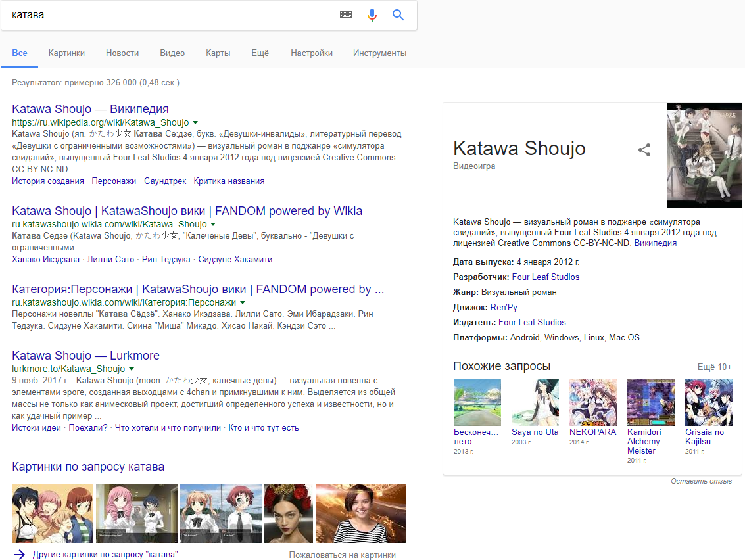Open 'Katawa Shoujo — Википедия' result
745x560 pixels.
(x=90, y=108)
